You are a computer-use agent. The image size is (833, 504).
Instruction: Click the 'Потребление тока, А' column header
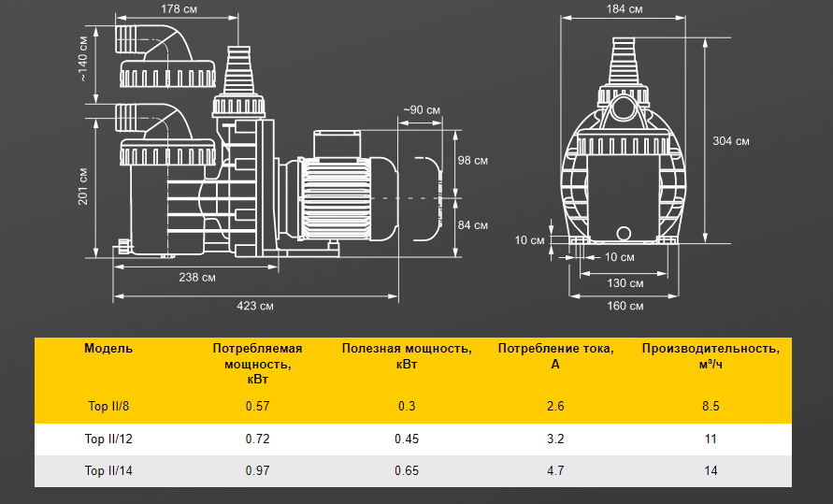pyautogui.click(x=555, y=356)
